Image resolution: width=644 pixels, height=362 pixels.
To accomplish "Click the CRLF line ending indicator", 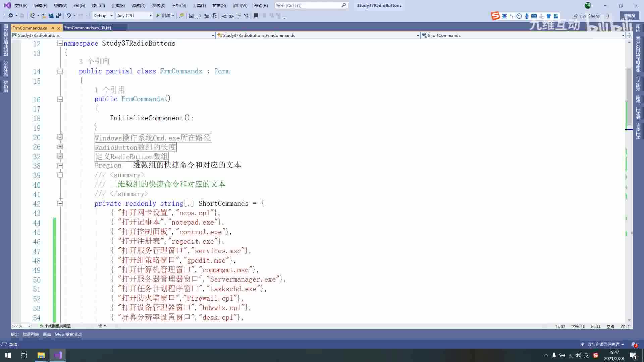I will [x=625, y=326].
